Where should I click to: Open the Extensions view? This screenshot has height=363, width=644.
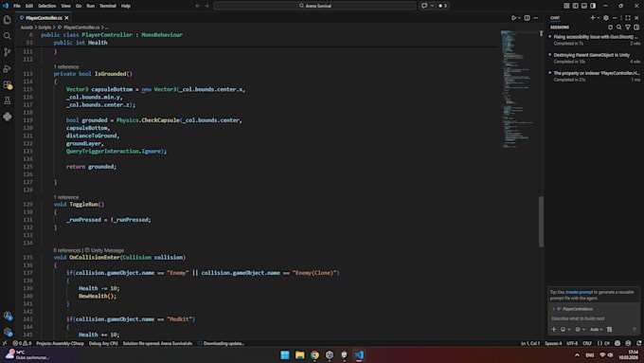click(7, 84)
